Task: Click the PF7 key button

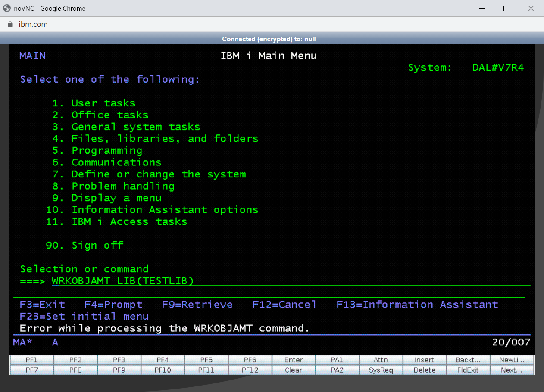Action: coord(31,370)
